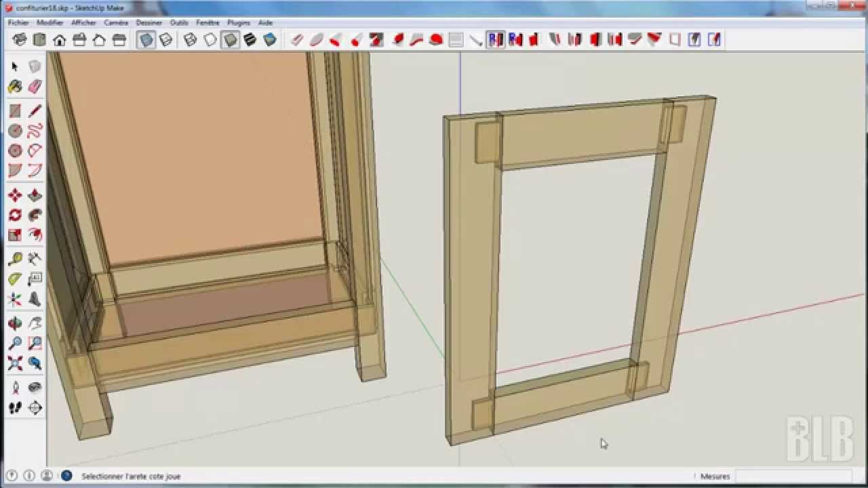Click the Mesures measurements input box
This screenshot has width=868, height=488.
(793, 476)
